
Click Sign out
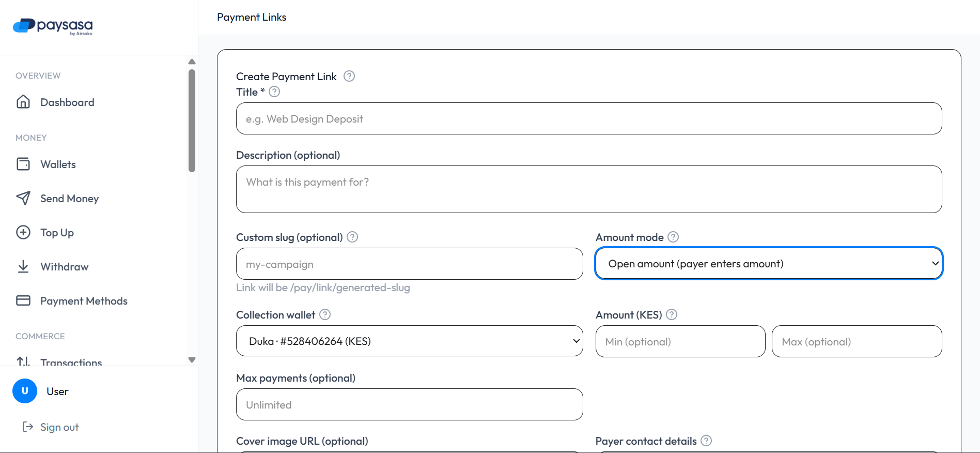[x=59, y=427]
